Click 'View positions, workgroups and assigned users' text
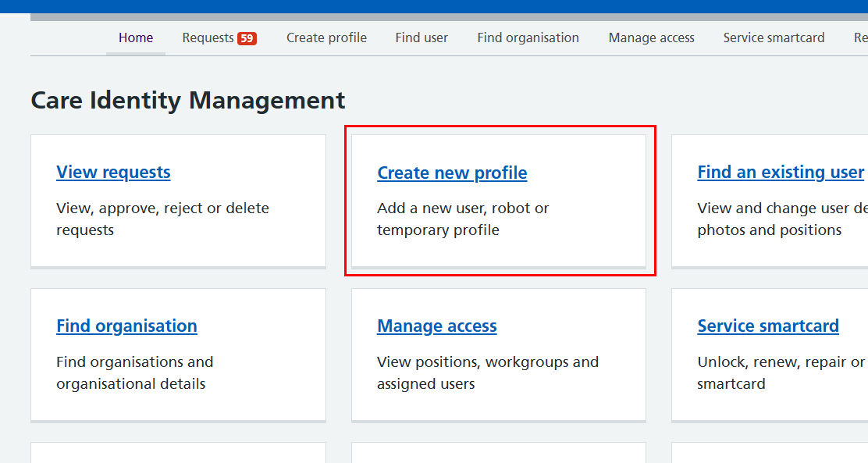The height and width of the screenshot is (463, 868). pos(488,372)
